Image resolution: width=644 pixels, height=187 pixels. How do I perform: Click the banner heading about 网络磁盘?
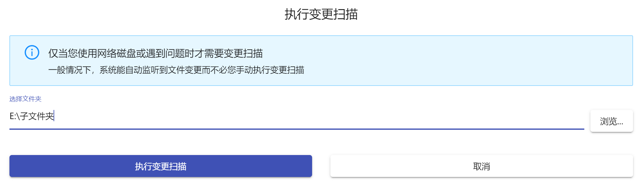[x=155, y=53]
